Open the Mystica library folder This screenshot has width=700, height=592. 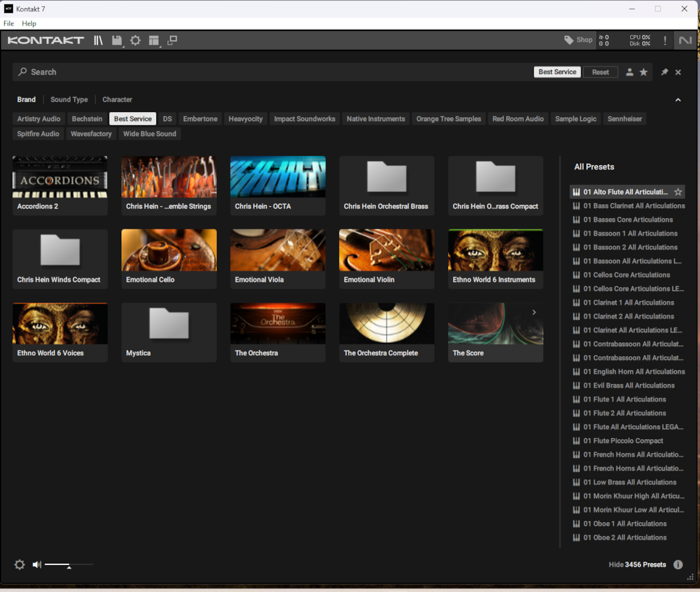point(169,332)
